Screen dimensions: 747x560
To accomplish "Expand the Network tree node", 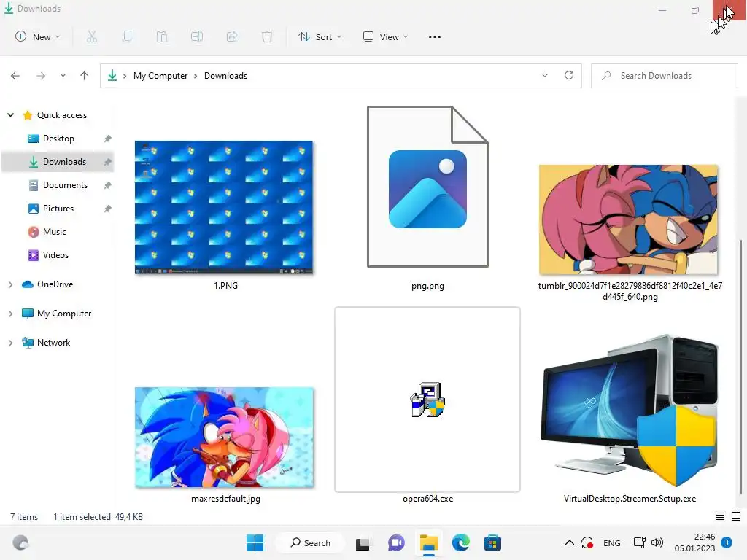I will coord(10,343).
